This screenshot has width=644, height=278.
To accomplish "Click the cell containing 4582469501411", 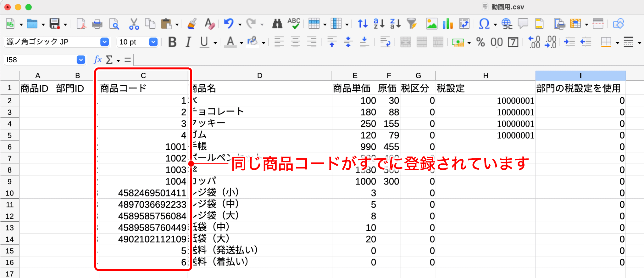I will [143, 193].
